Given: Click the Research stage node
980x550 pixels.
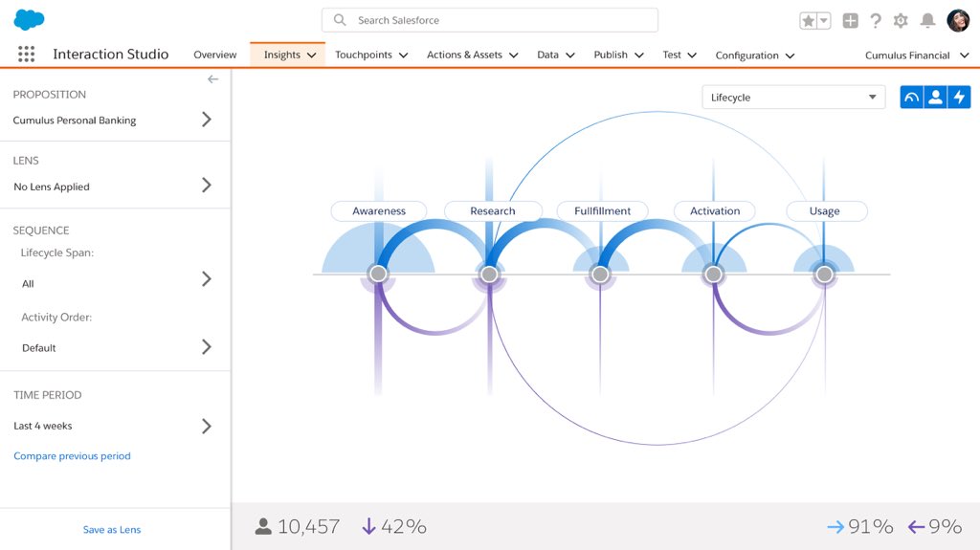Looking at the screenshot, I should tap(489, 274).
